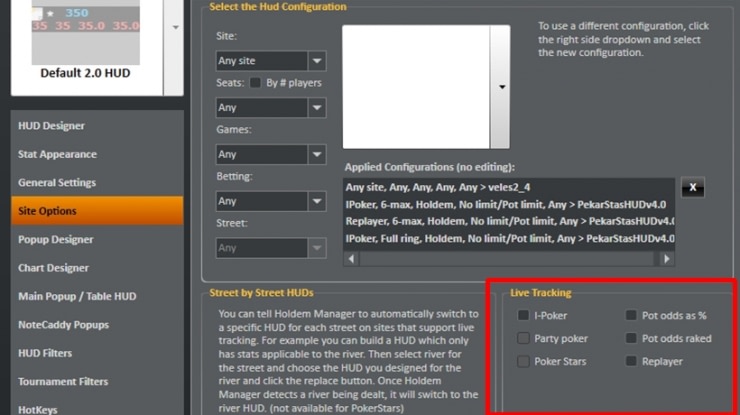Click the white HUD configuration preview box

pyautogui.click(x=416, y=87)
